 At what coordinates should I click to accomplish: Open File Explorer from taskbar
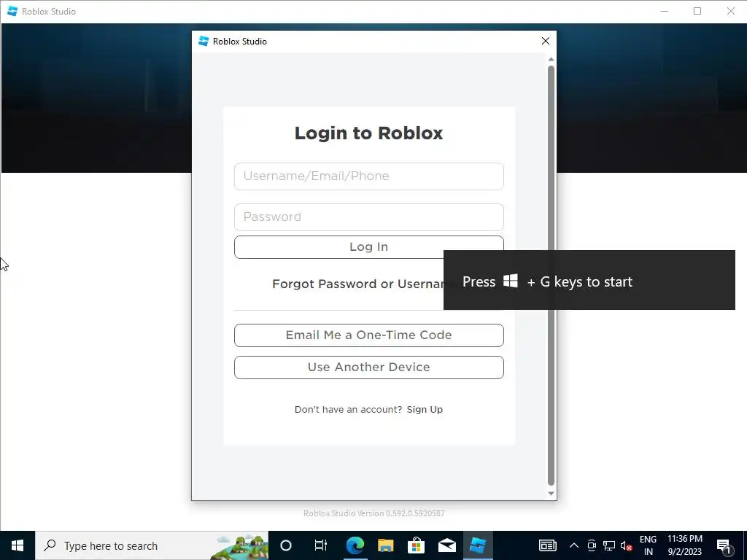385,545
